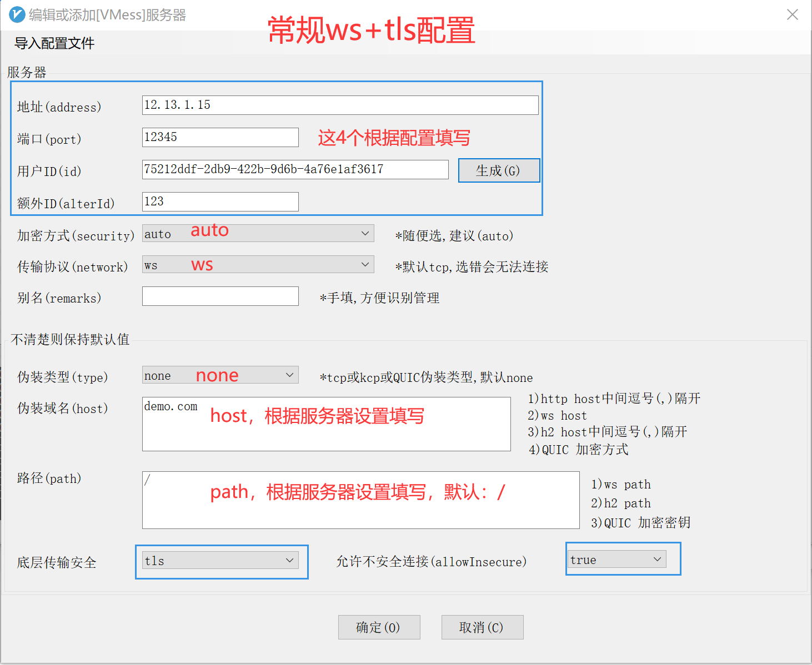Click the V2RayN app icon in title bar

[17, 14]
